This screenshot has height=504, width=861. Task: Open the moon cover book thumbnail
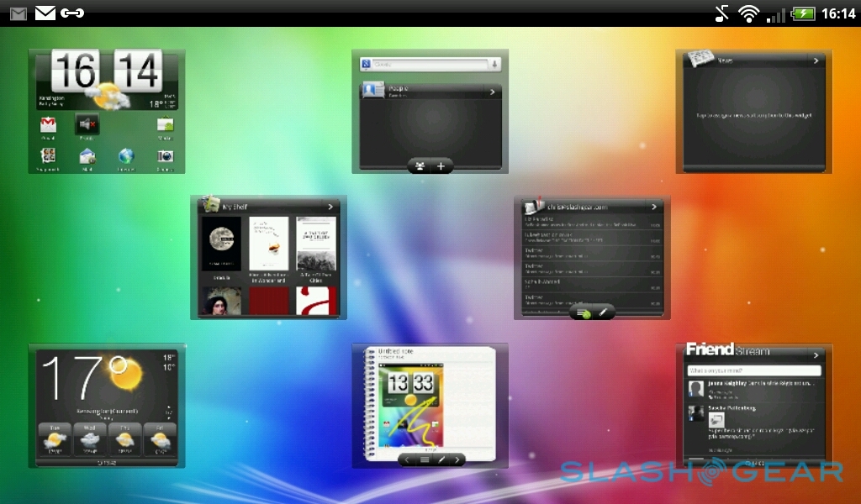tap(221, 244)
